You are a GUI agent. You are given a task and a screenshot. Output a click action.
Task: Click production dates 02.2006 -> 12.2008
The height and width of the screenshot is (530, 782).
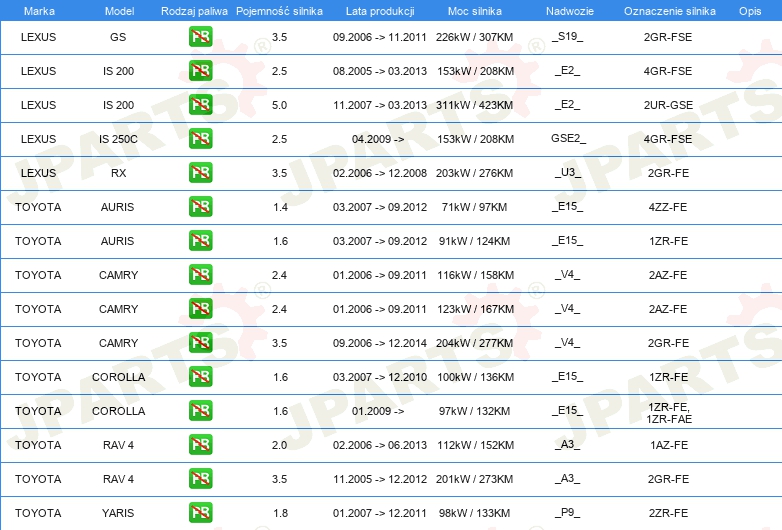point(380,173)
